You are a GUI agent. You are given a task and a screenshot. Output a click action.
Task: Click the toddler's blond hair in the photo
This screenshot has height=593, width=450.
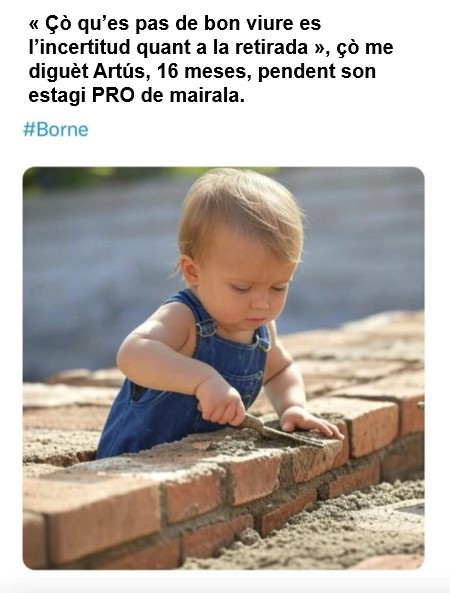click(x=242, y=212)
